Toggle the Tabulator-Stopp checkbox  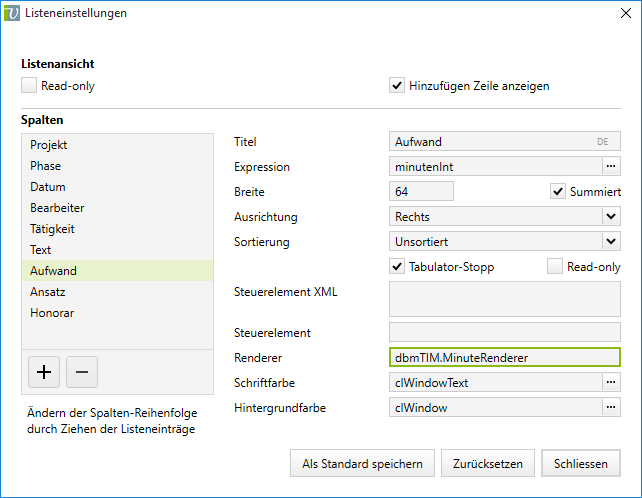pos(397,267)
